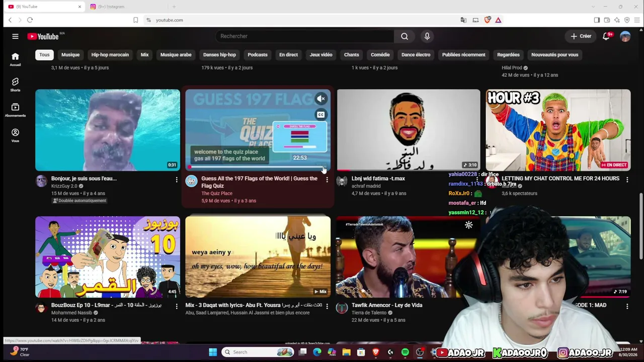
Task: Show Publiées récemment videos
Action: click(464, 55)
